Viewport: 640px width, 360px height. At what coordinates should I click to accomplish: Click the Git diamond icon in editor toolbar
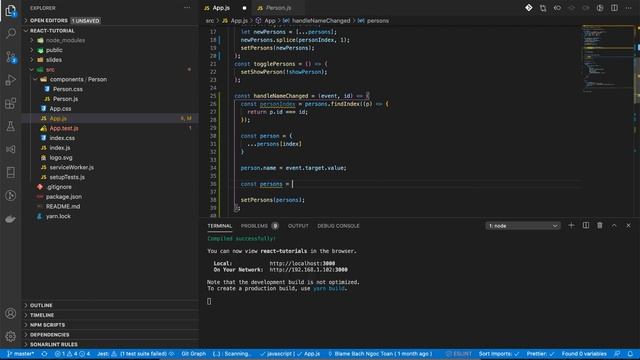(x=529, y=8)
